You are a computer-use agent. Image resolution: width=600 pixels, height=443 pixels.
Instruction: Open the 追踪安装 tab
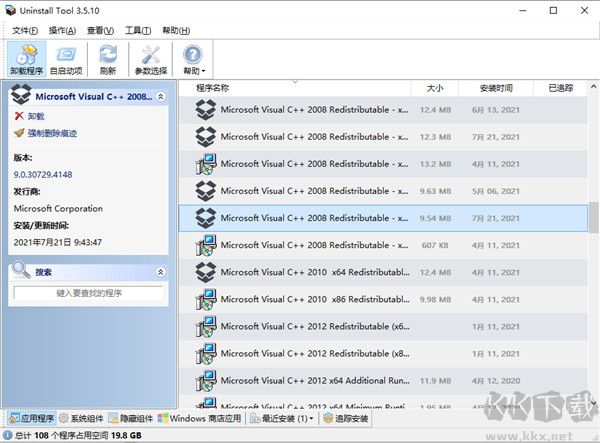point(345,418)
